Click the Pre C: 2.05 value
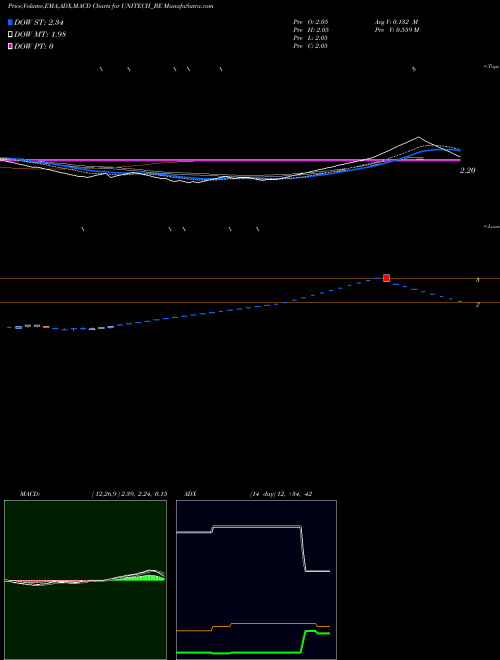 (311, 46)
